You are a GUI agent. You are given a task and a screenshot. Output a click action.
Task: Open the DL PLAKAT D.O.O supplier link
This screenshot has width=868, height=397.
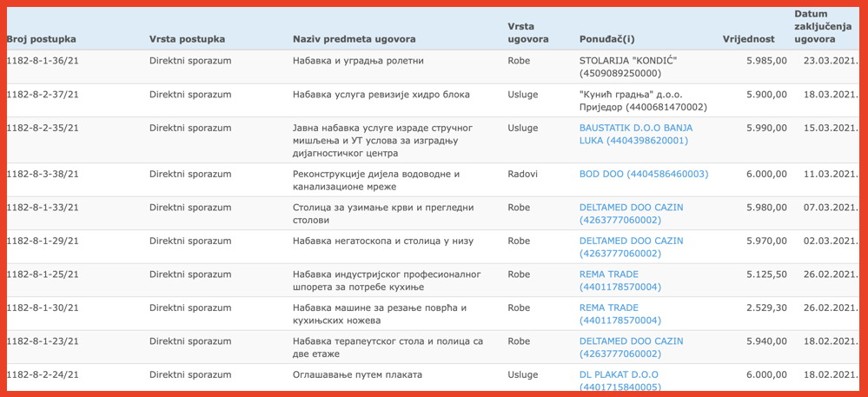pyautogui.click(x=620, y=381)
